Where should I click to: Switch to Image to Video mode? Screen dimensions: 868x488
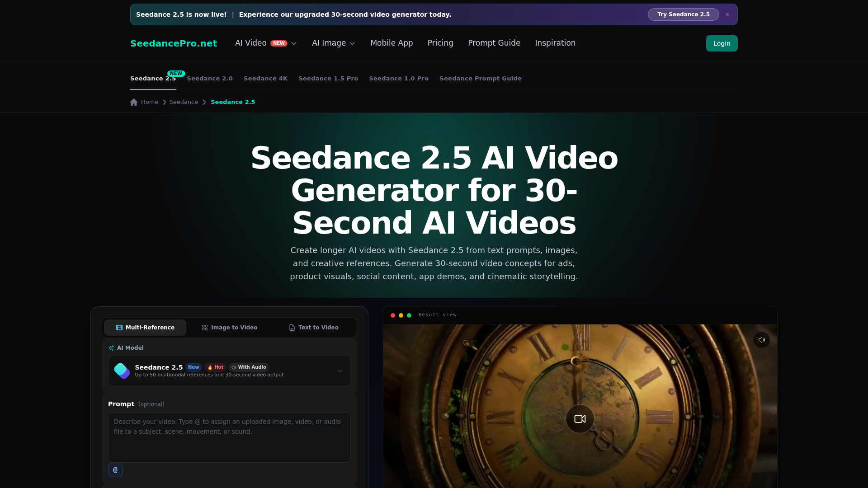tap(229, 328)
